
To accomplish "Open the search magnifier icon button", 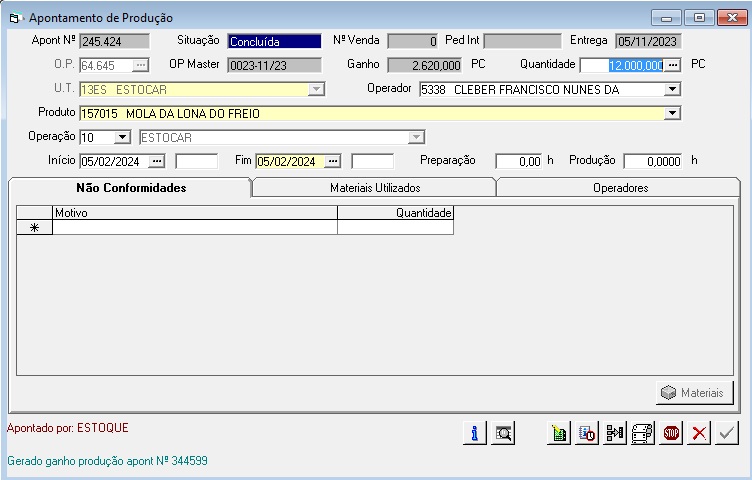I will tap(504, 433).
